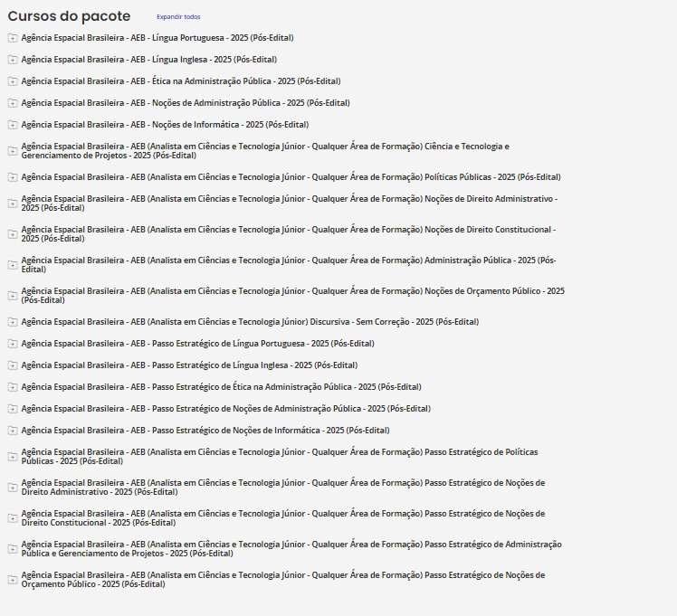Click the "Cursos do pacote" heading

coord(69,16)
